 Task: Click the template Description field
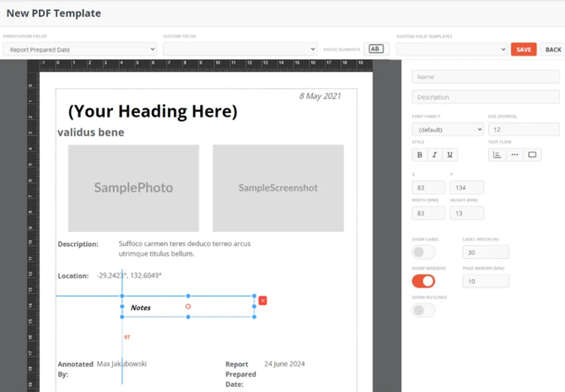(x=486, y=97)
